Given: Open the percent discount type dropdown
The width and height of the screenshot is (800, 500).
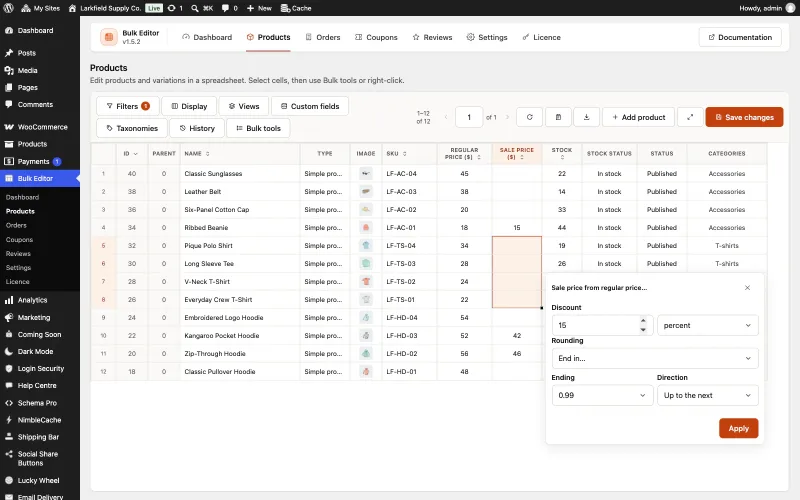Looking at the screenshot, I should click(x=707, y=326).
